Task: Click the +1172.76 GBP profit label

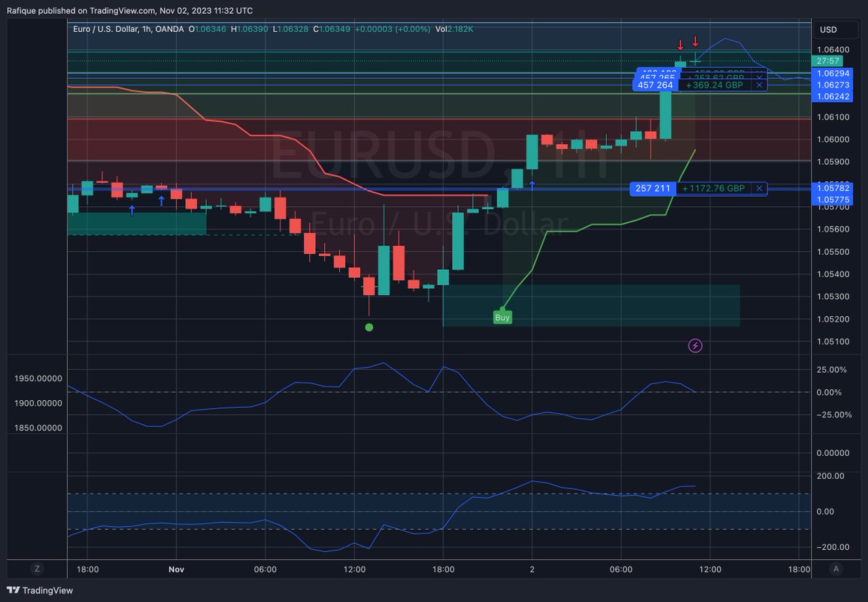Action: point(713,188)
